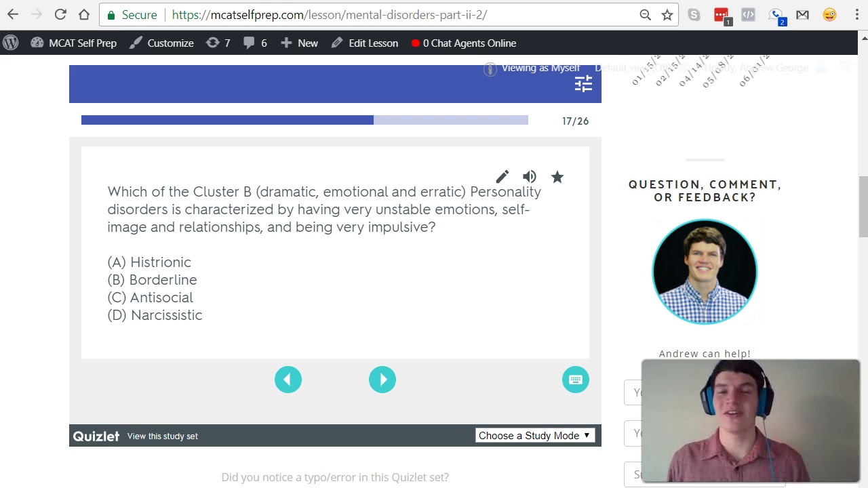Click browser forward arrow
Screen dimensions: 868x488
(37, 14)
